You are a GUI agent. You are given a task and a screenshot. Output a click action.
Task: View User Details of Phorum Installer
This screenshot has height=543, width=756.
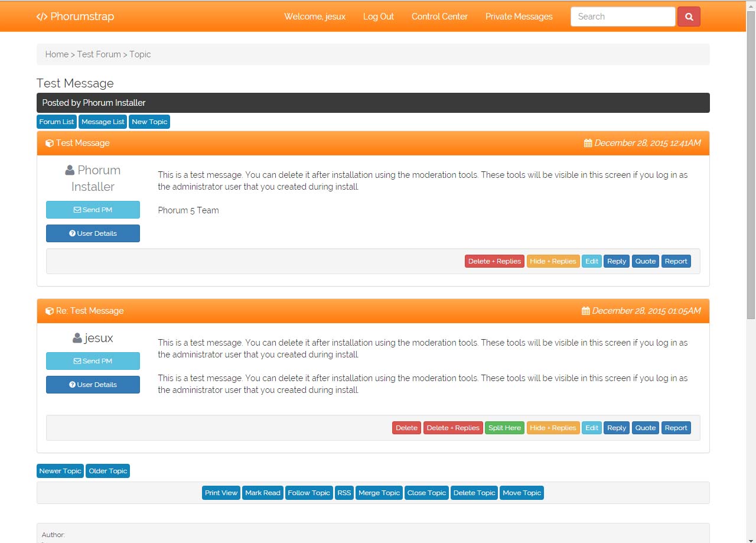click(x=93, y=233)
